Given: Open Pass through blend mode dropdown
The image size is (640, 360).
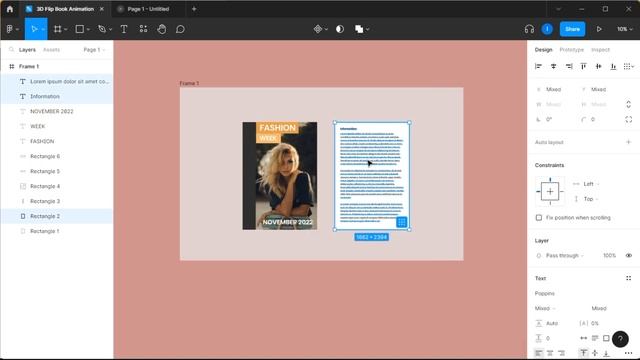Looking at the screenshot, I should coord(564,256).
